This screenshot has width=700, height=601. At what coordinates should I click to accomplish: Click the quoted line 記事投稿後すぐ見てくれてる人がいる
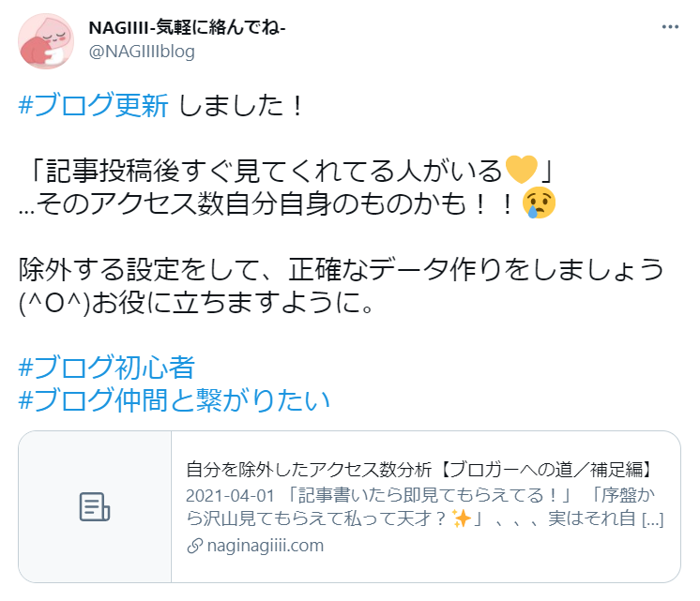(x=274, y=171)
